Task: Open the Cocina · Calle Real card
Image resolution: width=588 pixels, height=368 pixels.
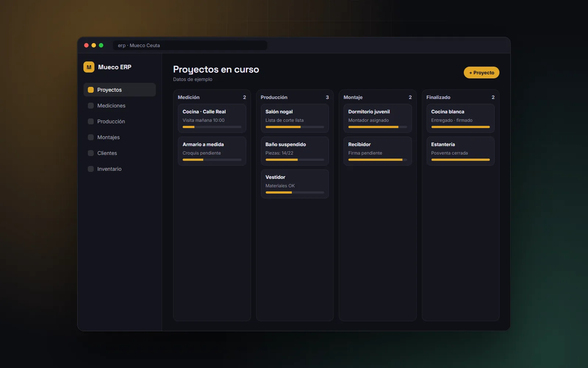Action: pos(212,118)
